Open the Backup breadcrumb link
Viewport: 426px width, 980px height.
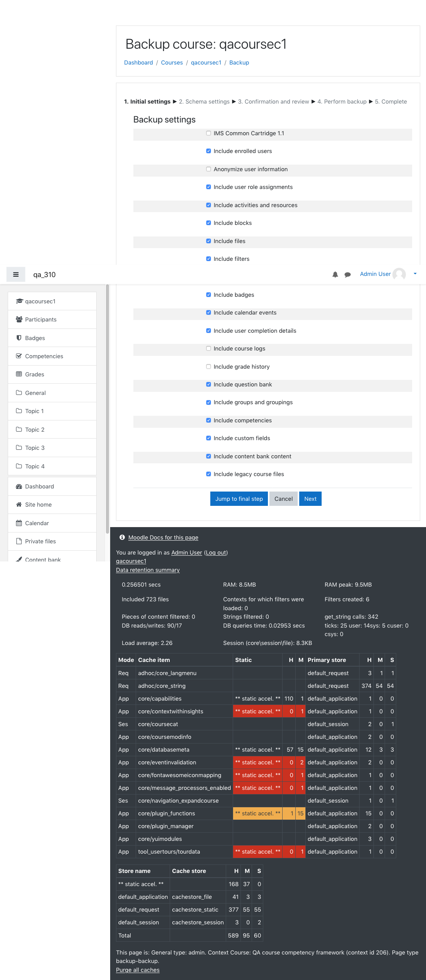click(239, 63)
